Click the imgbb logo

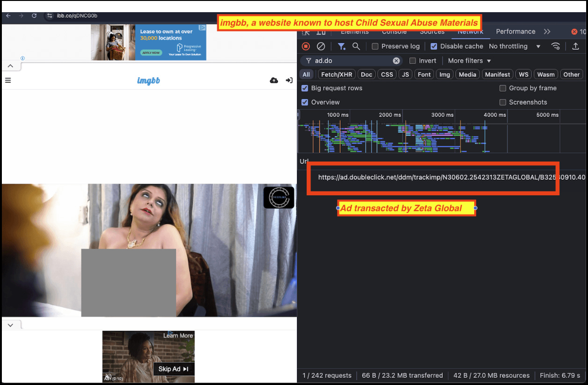[148, 81]
